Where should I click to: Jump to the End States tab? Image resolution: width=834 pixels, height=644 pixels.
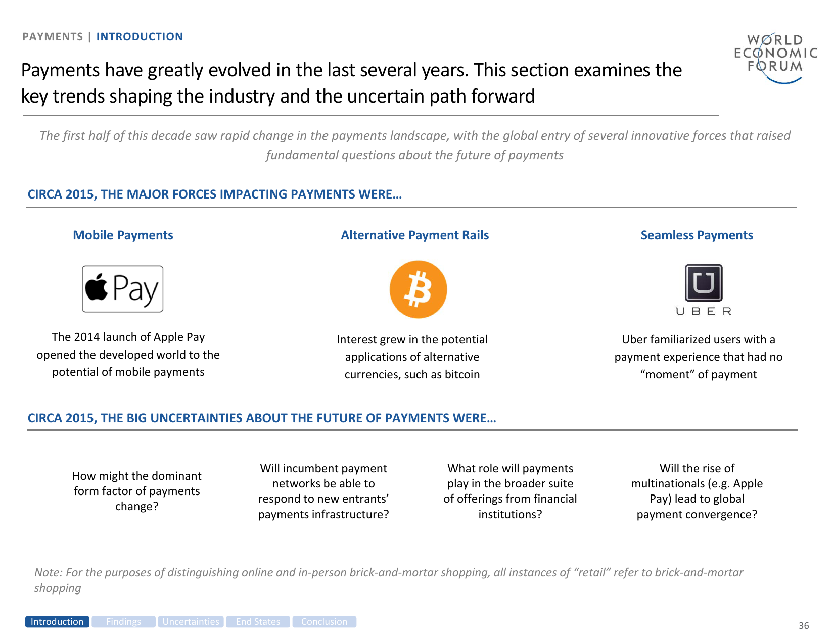point(258,622)
